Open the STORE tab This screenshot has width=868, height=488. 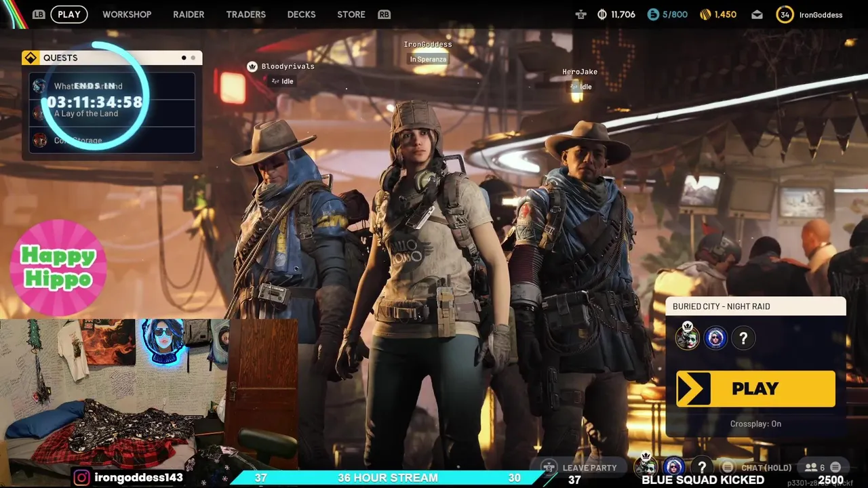coord(351,14)
